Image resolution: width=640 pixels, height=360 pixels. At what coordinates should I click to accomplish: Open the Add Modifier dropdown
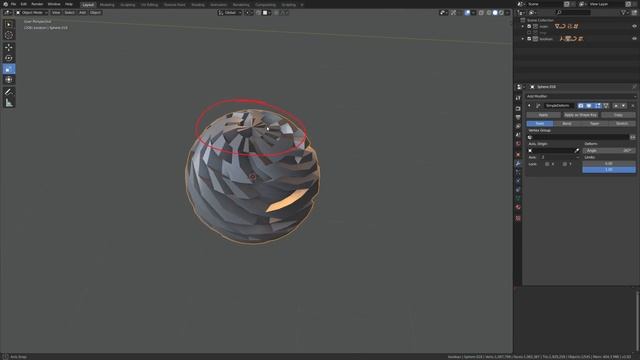pyautogui.click(x=581, y=96)
